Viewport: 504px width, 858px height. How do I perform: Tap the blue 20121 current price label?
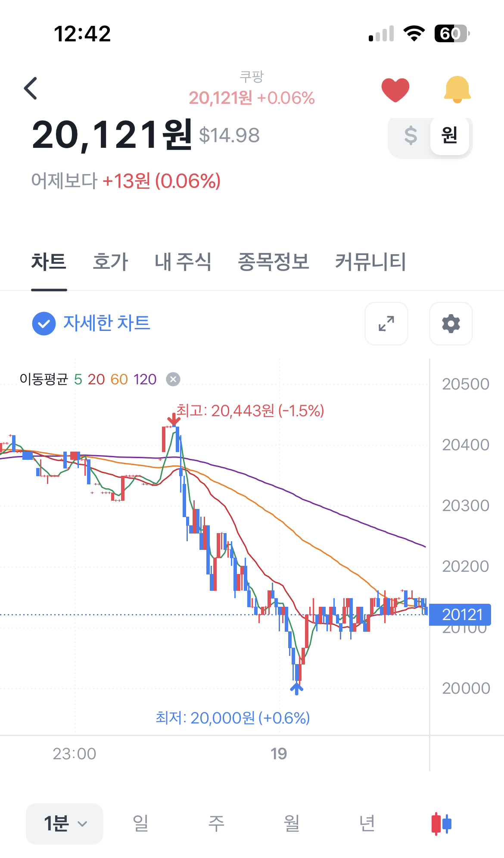click(460, 615)
